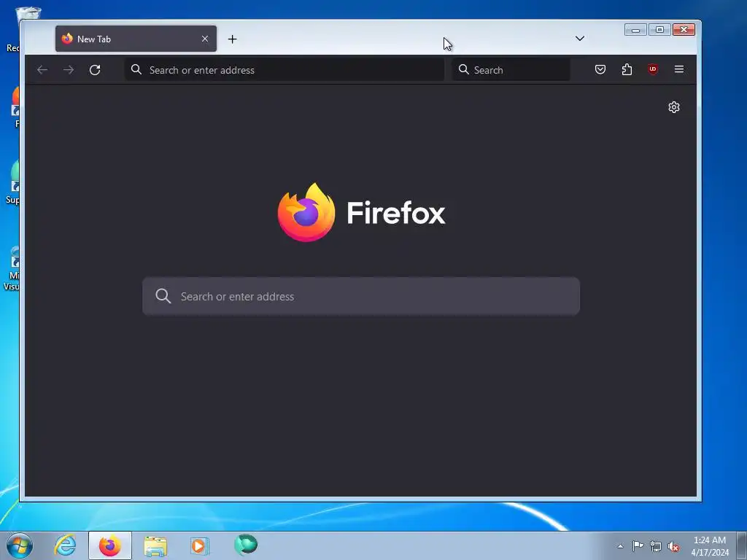Open the network tray icon
Screen dimensions: 747x560
656,546
